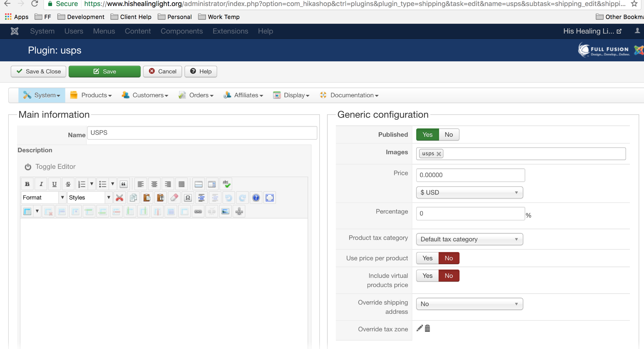Toggle Editor for the description
This screenshot has height=349, width=644.
tap(50, 167)
